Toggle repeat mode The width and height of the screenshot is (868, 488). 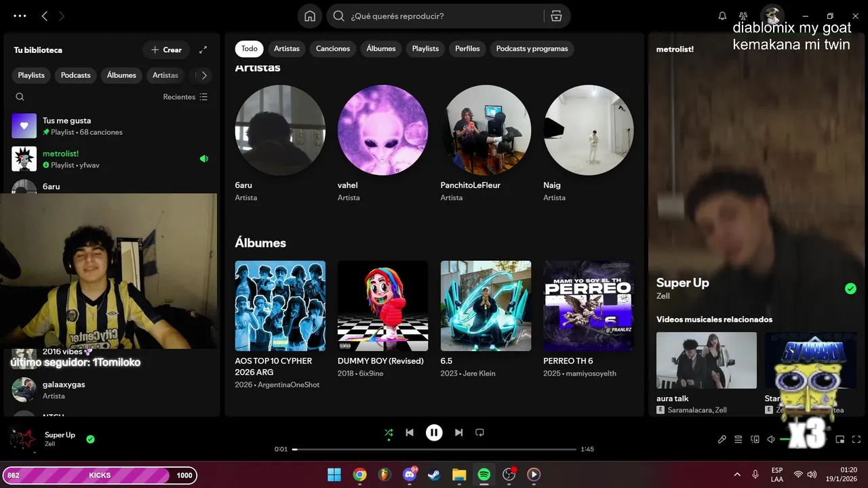click(x=480, y=432)
